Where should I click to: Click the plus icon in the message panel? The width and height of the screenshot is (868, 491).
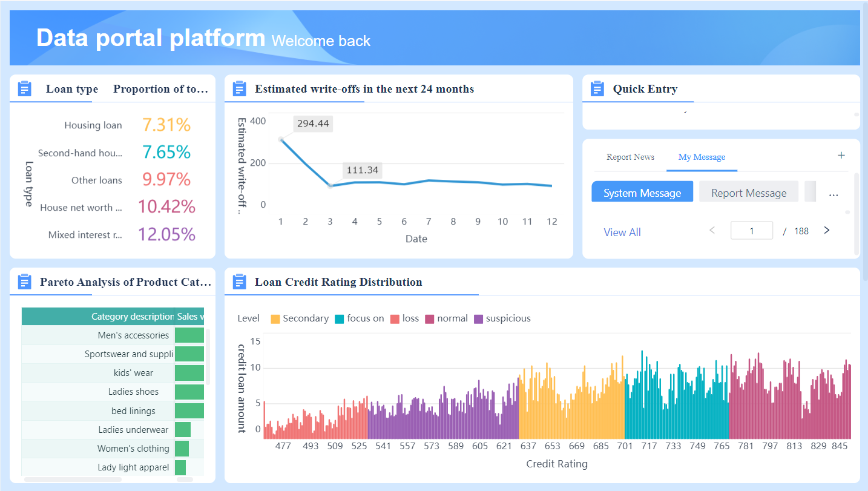pos(841,156)
